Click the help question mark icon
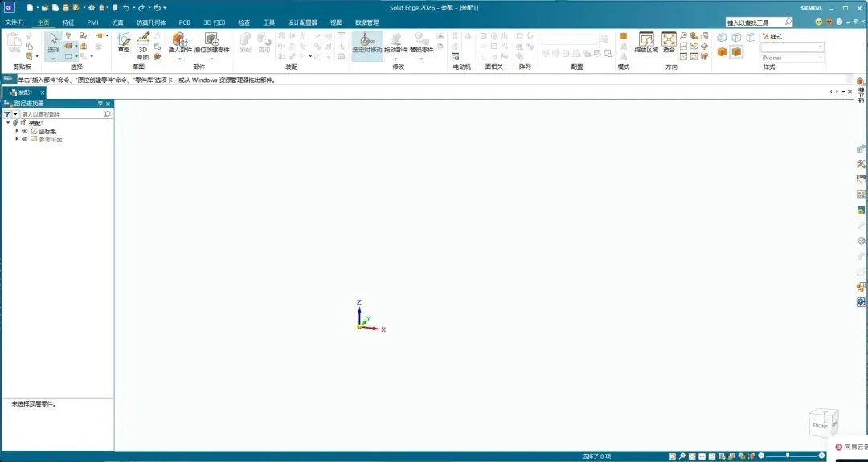This screenshot has width=868, height=462. coord(839,22)
